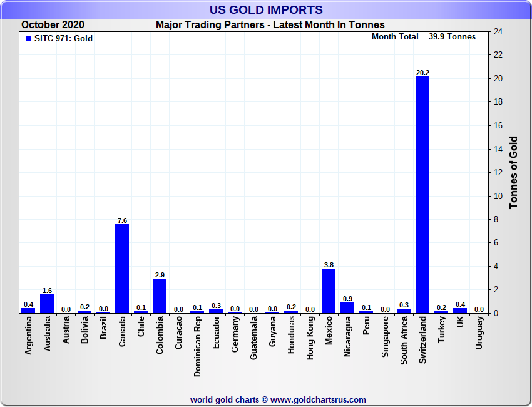Select the Nicaragua bar labeled 0.9
Screen dimensions: 532x407
[347, 307]
